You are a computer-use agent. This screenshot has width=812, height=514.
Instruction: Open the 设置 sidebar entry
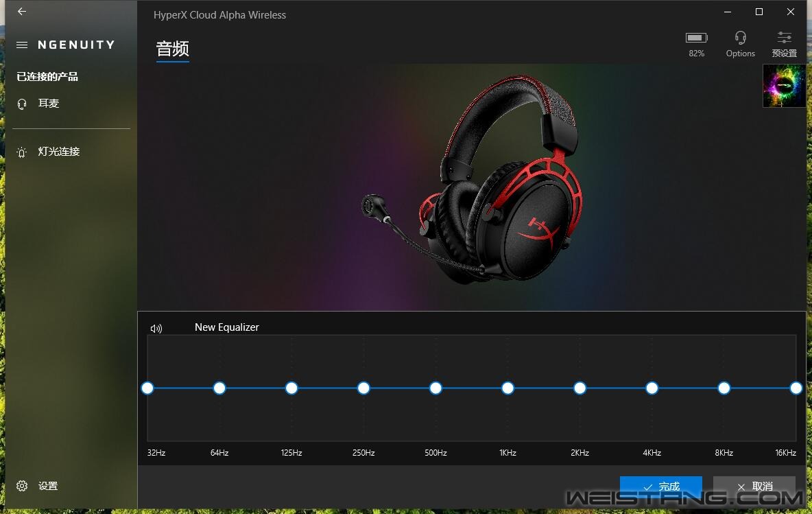click(x=48, y=485)
